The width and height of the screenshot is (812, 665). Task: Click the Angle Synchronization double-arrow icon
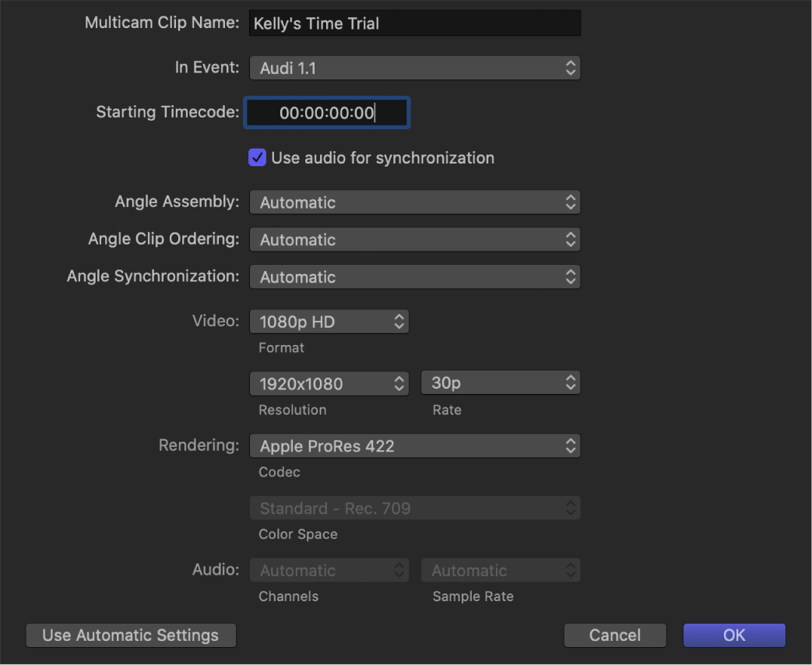coord(571,276)
